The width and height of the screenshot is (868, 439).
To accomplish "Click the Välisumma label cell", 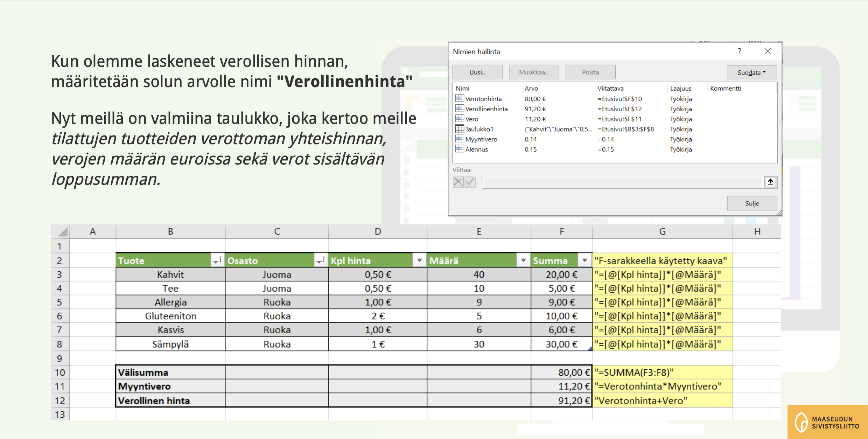I will point(170,372).
